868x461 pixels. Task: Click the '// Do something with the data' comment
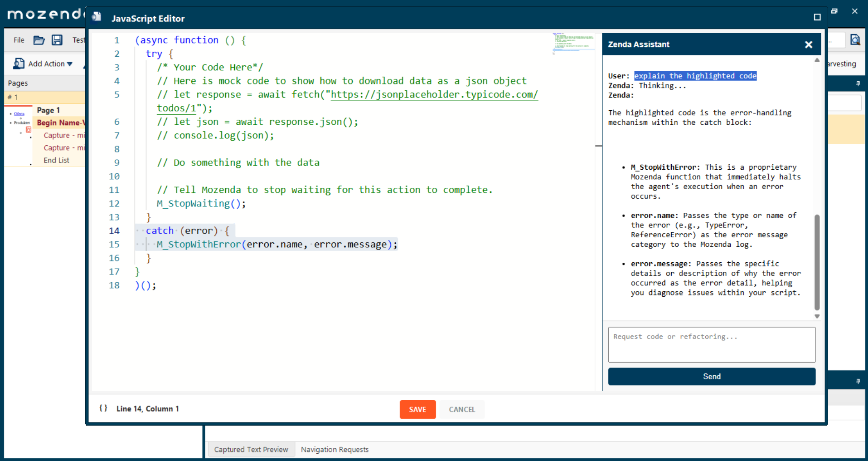click(238, 162)
